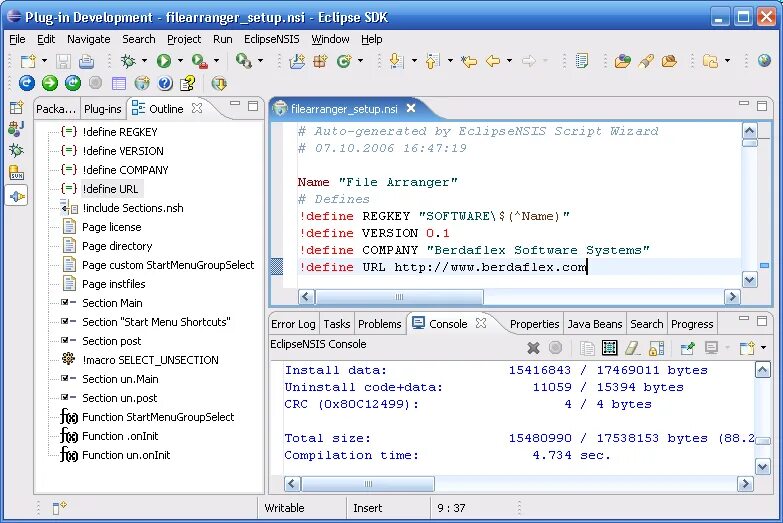Click the Open Perspective icon in sidebar

pos(16,107)
